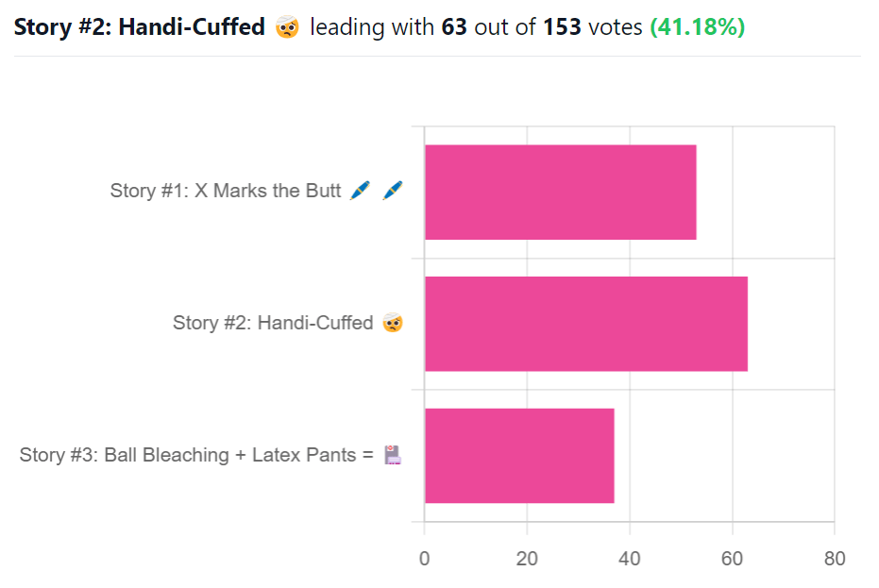Image resolution: width=879 pixels, height=588 pixels.
Task: Click the 40 axis tick label
Action: (630, 559)
